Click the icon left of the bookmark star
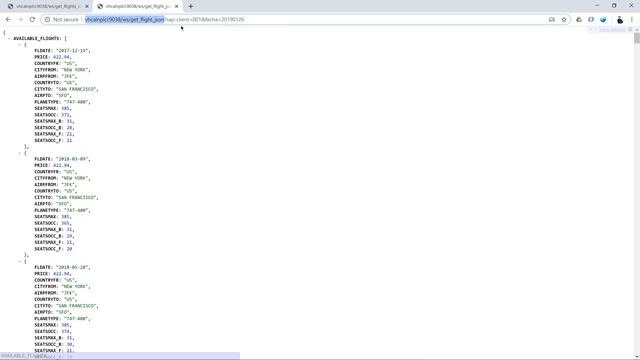This screenshot has width=640, height=360. [551, 19]
